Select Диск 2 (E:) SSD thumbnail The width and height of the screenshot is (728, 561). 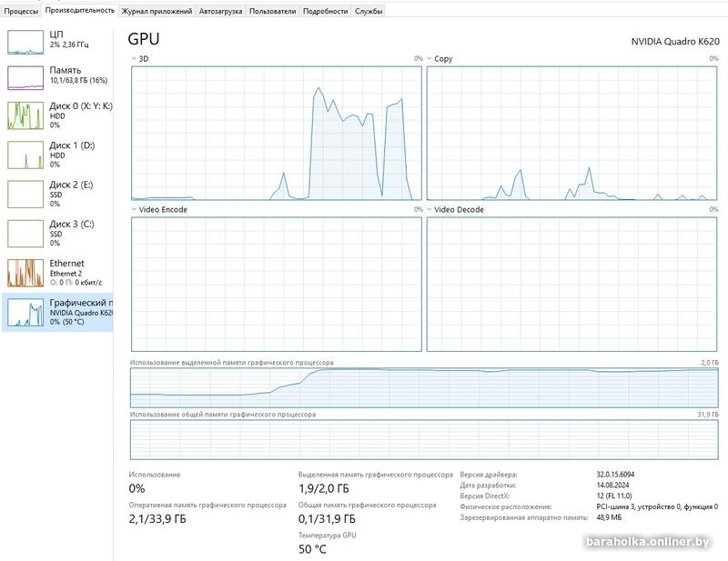pos(25,194)
